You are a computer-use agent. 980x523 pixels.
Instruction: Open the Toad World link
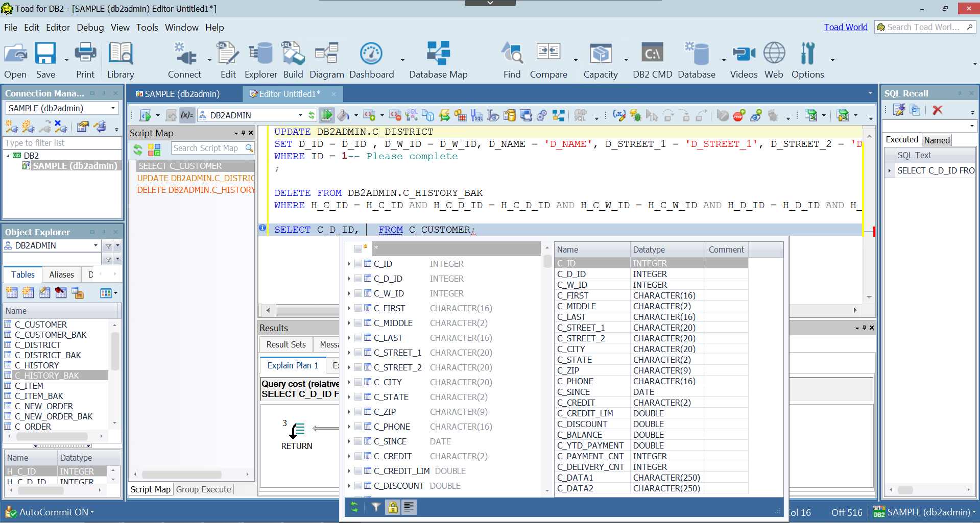(846, 27)
